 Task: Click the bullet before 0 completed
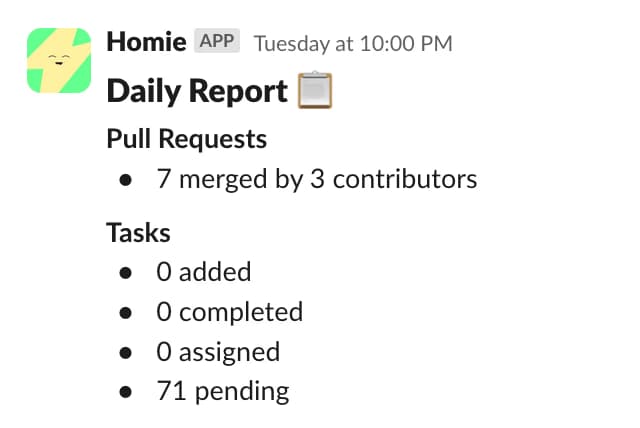coord(125,312)
